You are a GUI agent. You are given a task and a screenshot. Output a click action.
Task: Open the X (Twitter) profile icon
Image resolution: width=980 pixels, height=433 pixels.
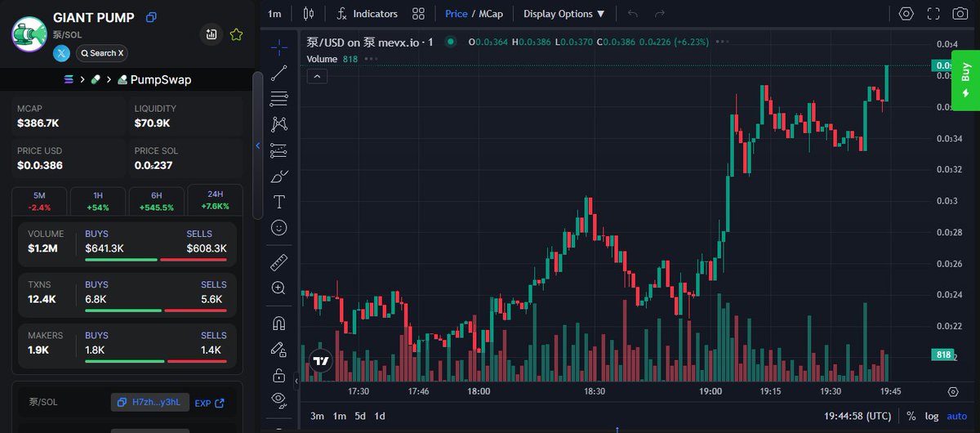tap(62, 53)
